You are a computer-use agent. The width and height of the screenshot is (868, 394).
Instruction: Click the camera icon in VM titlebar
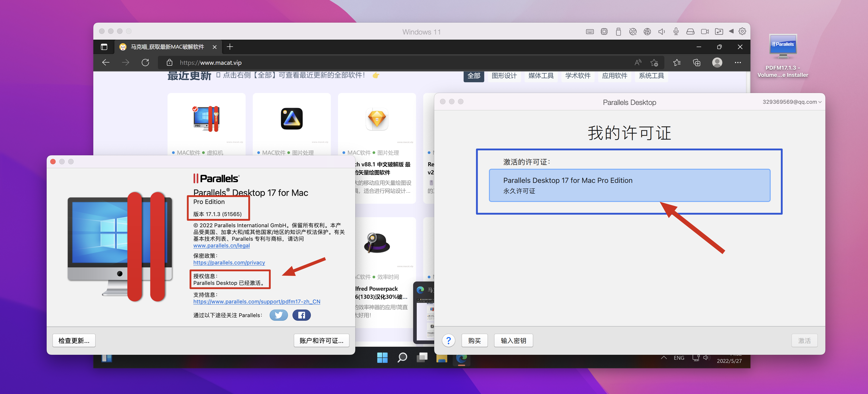[704, 32]
